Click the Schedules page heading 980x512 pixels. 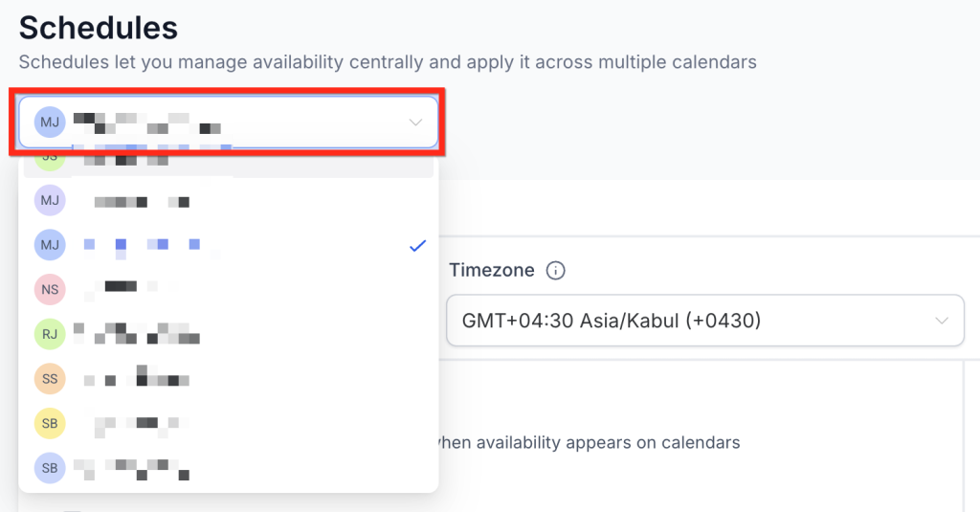pyautogui.click(x=99, y=28)
